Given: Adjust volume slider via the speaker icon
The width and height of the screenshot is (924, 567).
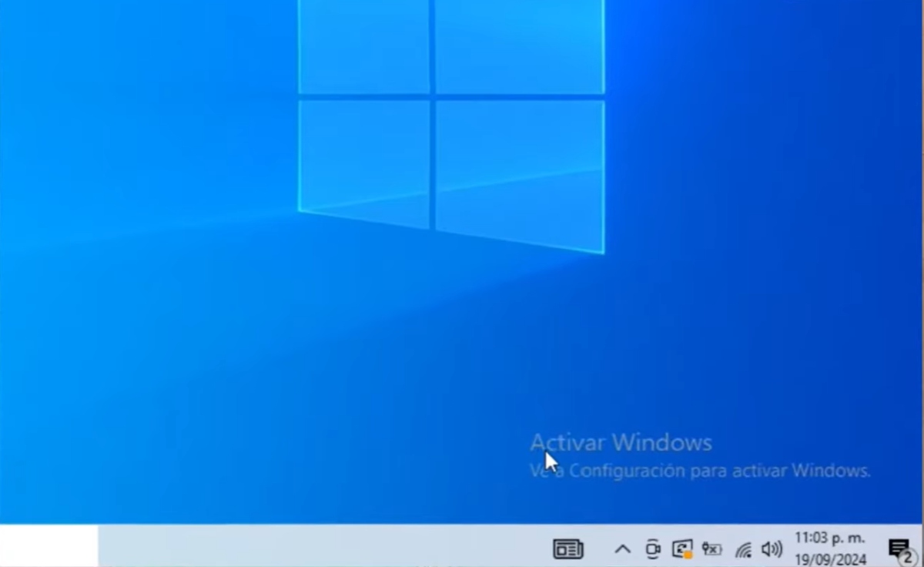Looking at the screenshot, I should (771, 549).
